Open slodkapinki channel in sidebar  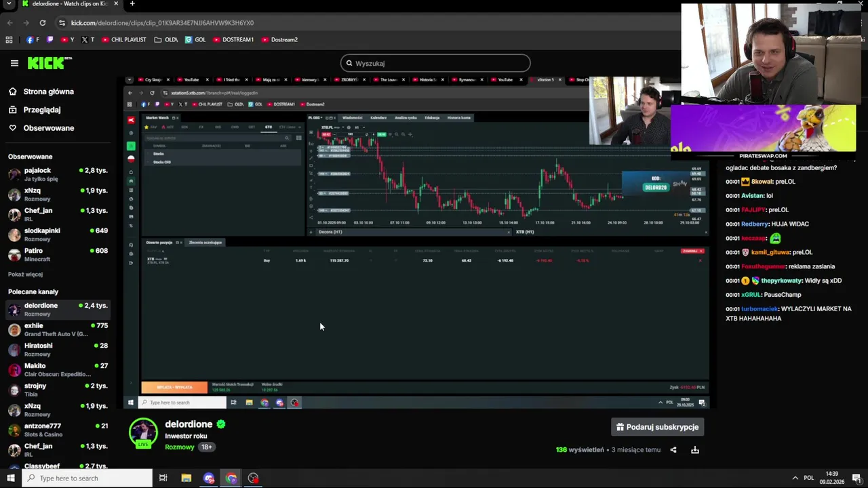[58, 235]
